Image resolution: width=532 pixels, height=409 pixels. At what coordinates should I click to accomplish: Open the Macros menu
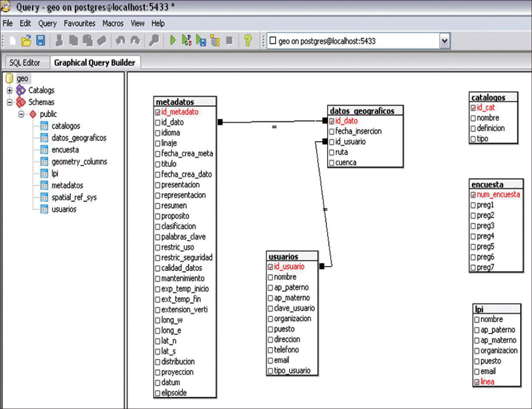click(113, 23)
